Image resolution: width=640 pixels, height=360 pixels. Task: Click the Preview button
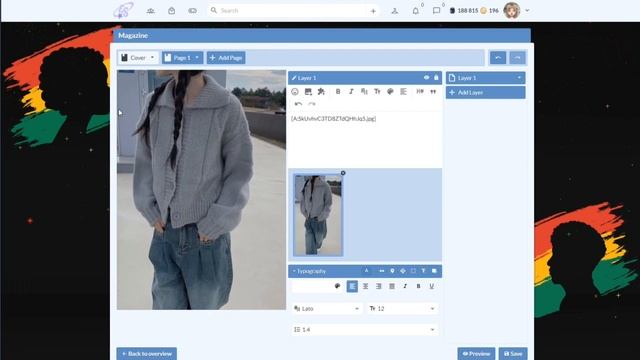click(476, 353)
